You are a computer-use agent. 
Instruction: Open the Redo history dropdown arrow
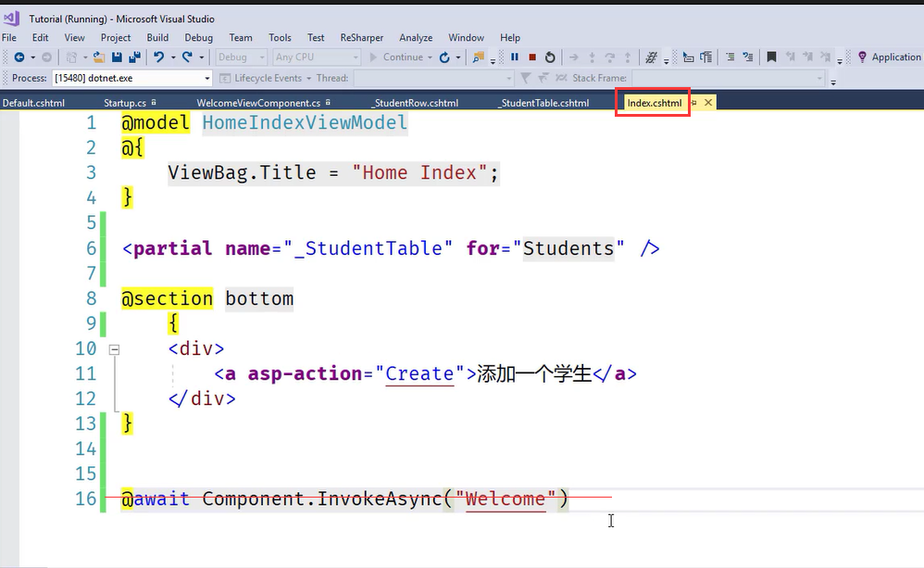(202, 57)
